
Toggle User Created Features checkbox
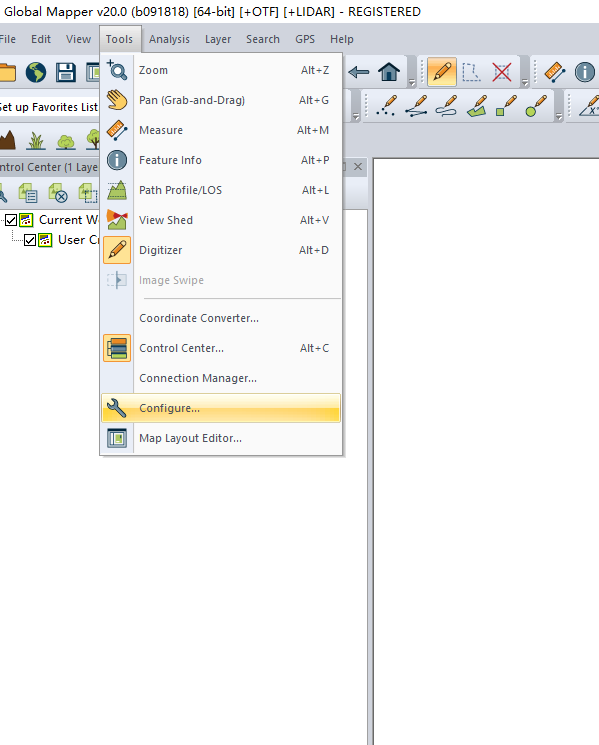(x=30, y=240)
